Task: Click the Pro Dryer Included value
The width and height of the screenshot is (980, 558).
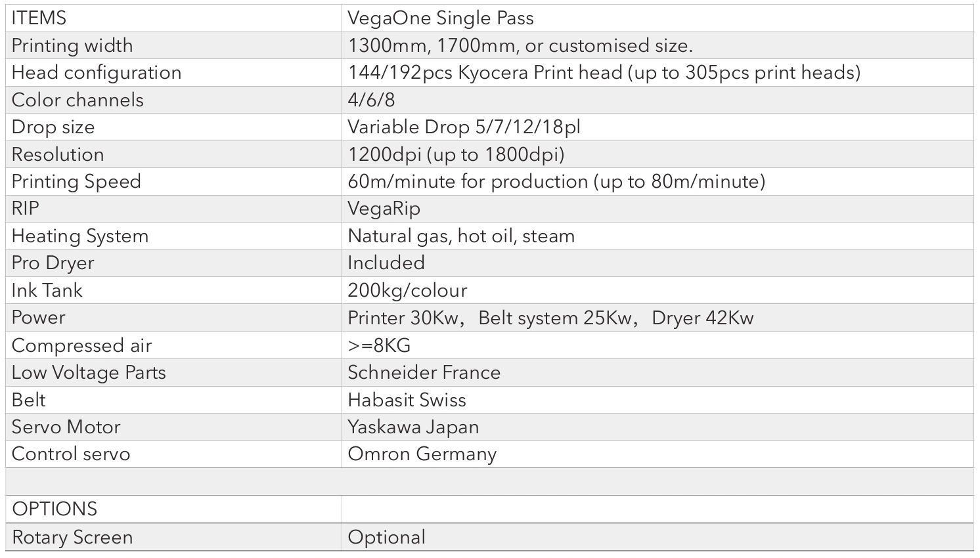Action: (386, 263)
